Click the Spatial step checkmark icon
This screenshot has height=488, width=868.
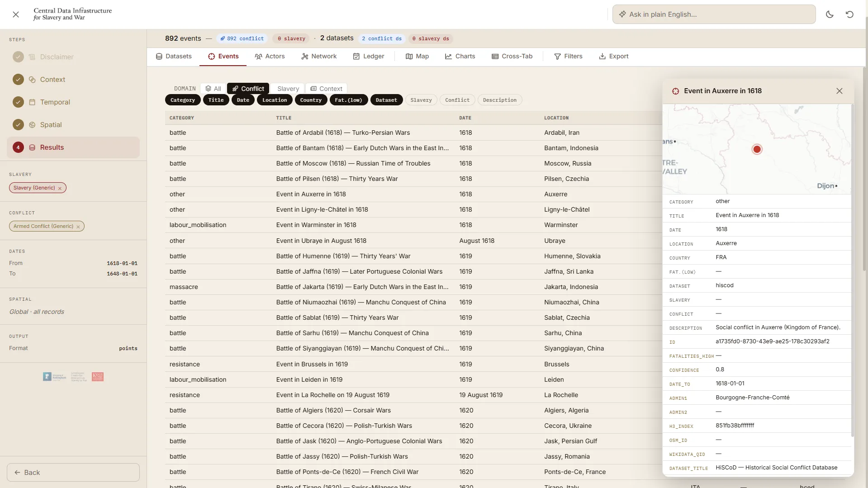click(x=18, y=125)
